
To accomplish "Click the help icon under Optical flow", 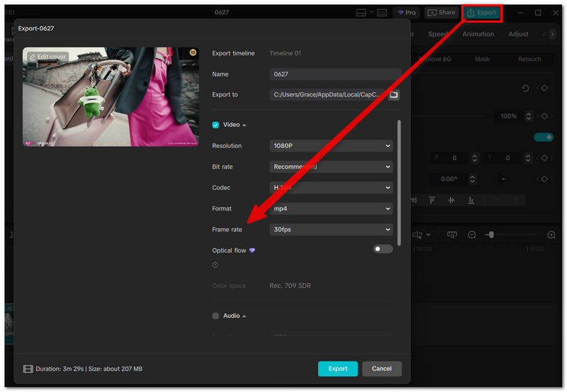I will (215, 265).
